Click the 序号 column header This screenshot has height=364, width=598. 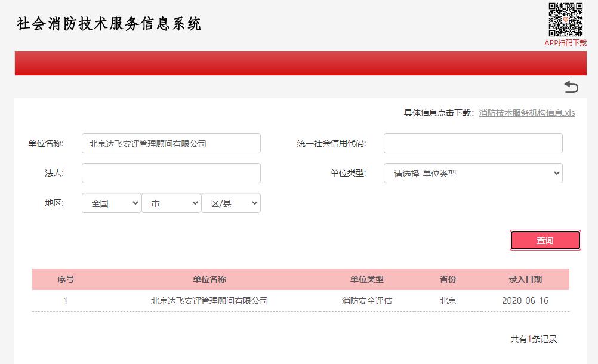(x=66, y=279)
